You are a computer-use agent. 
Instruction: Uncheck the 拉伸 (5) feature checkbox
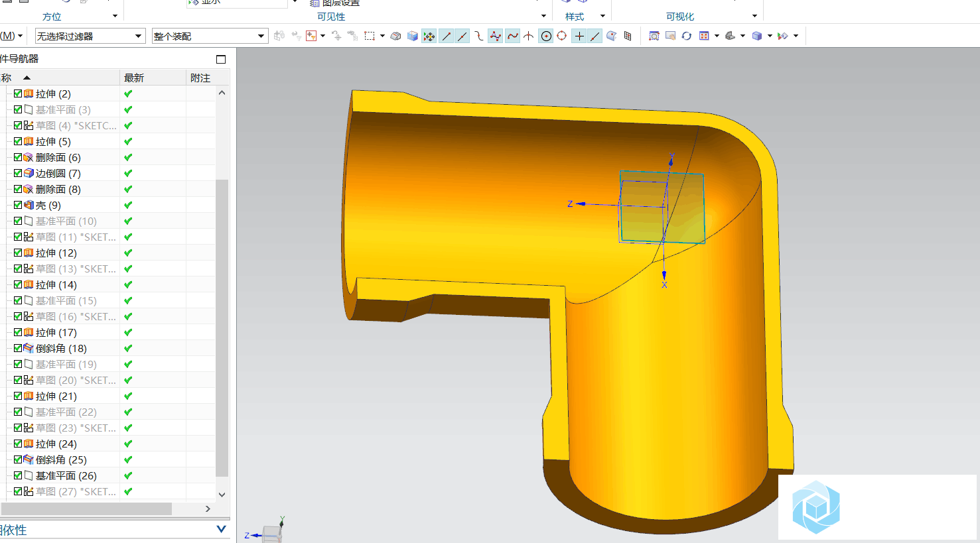18,141
